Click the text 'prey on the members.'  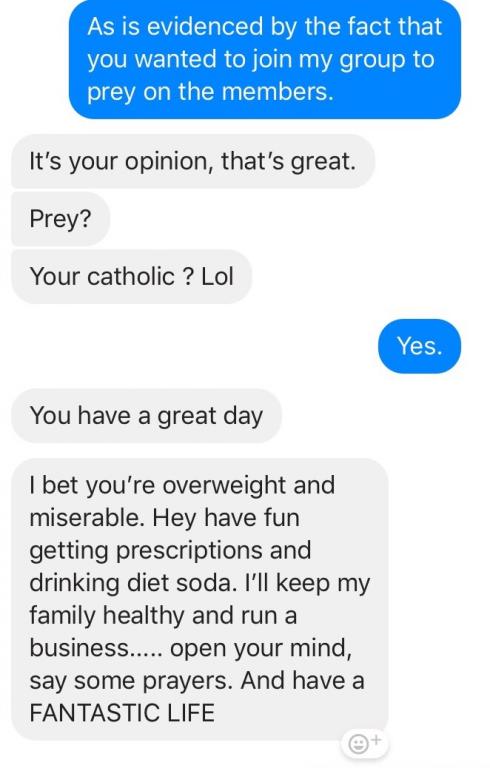210,92
